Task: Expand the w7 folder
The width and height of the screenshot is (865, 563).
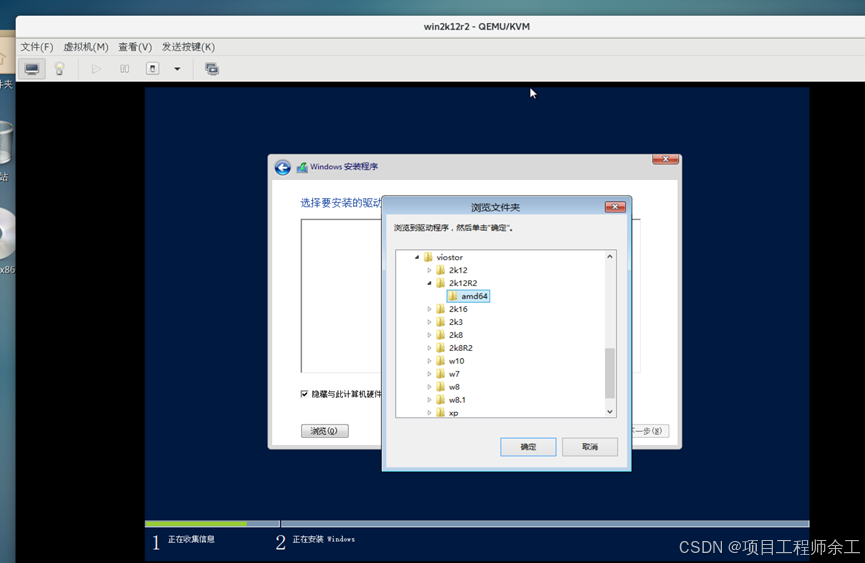Action: (x=429, y=374)
